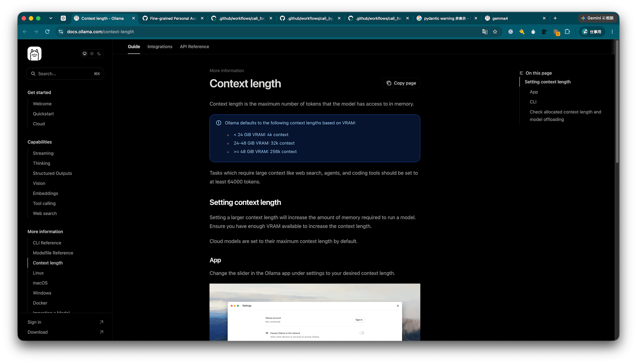Open the Guide section tab
The width and height of the screenshot is (637, 364).
click(134, 46)
